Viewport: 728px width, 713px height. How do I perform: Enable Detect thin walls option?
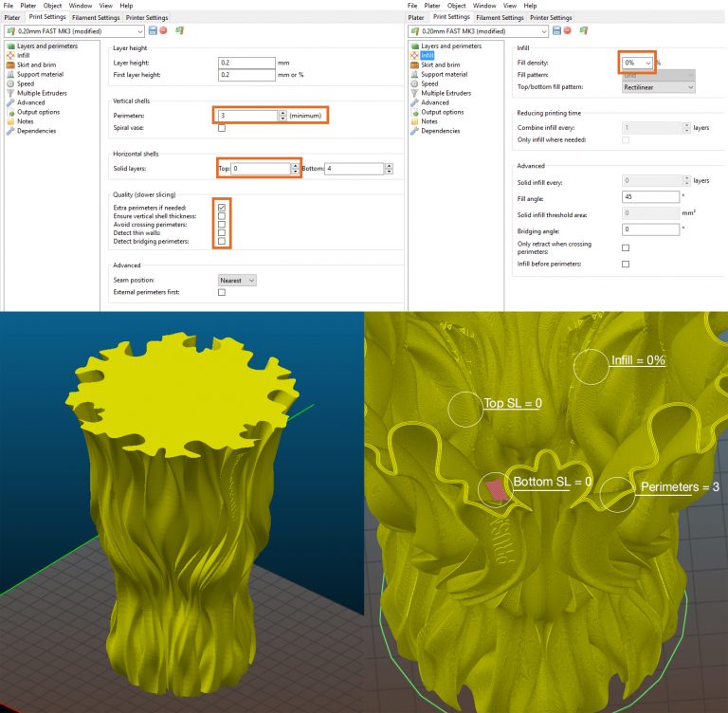click(x=222, y=232)
